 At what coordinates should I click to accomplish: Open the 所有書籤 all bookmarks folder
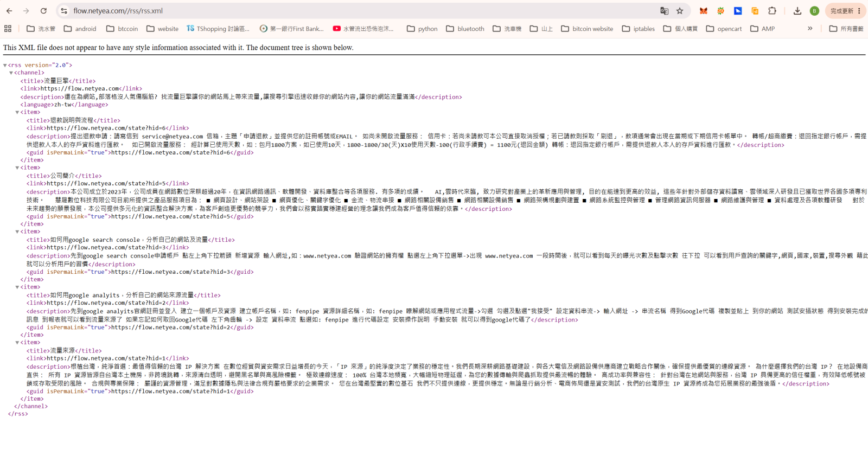(x=846, y=29)
